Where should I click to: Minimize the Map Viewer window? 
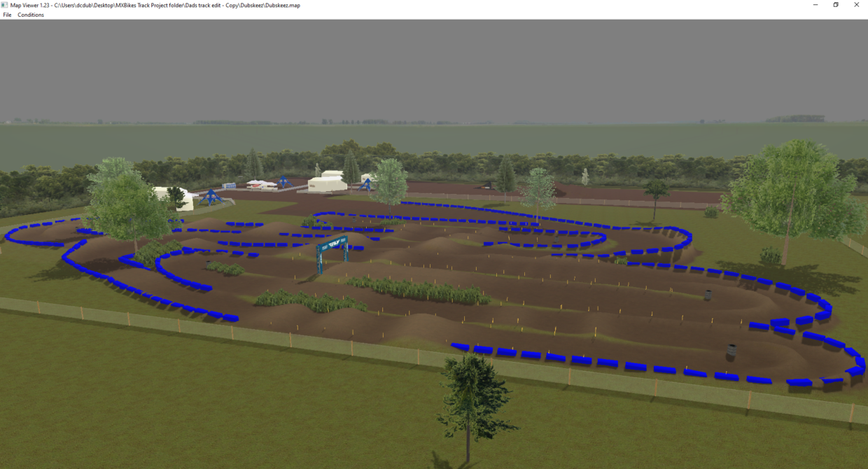point(815,5)
